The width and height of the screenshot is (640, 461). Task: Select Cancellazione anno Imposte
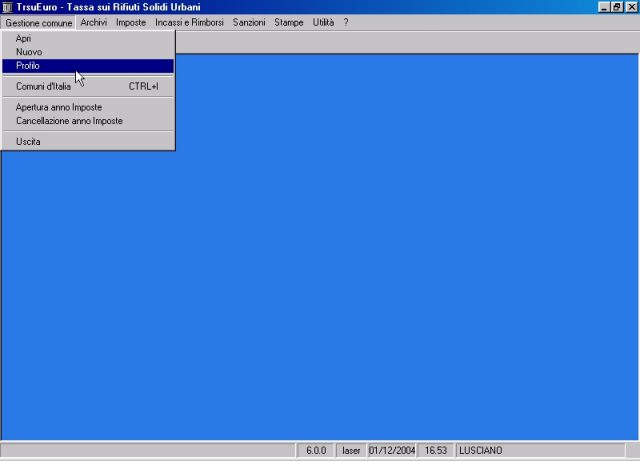tap(88, 121)
